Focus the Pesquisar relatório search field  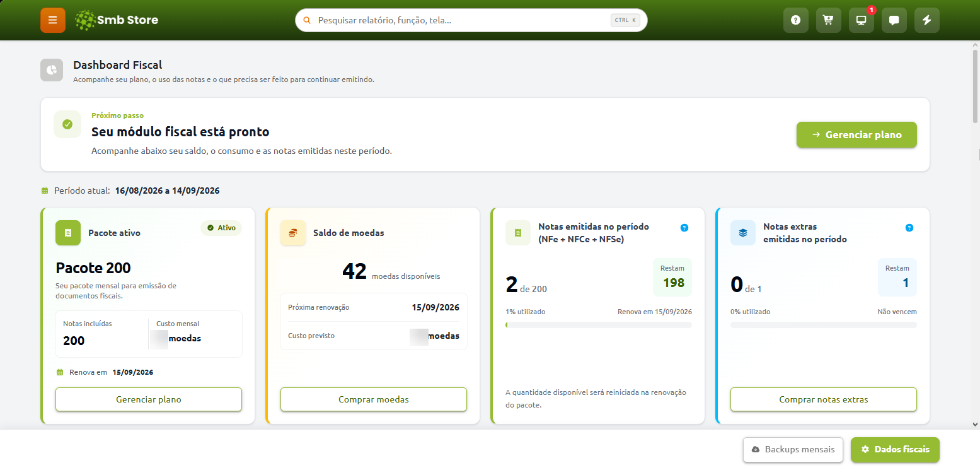471,20
